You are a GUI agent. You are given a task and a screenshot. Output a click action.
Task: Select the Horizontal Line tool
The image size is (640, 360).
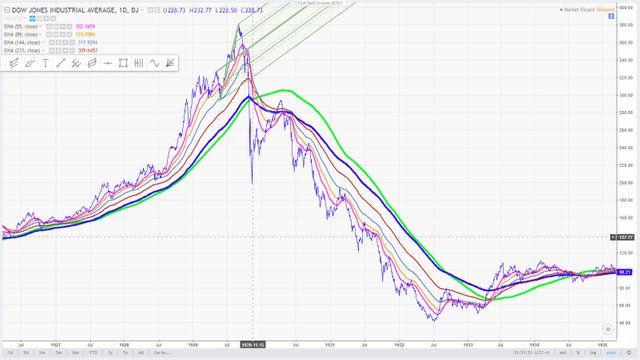[108, 63]
